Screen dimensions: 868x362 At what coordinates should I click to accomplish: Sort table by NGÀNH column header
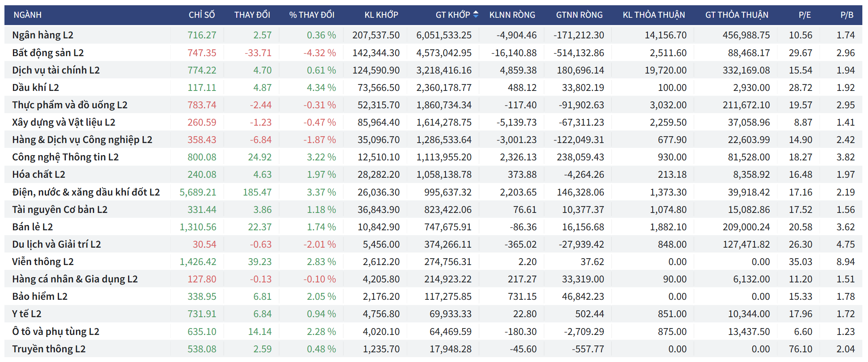pyautogui.click(x=27, y=15)
